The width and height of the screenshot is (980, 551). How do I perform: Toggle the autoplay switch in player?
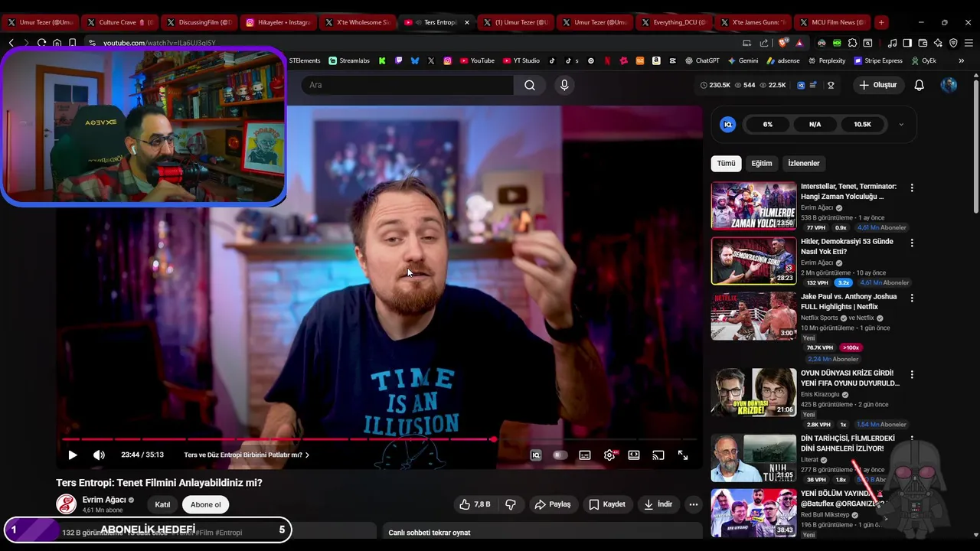(x=560, y=455)
